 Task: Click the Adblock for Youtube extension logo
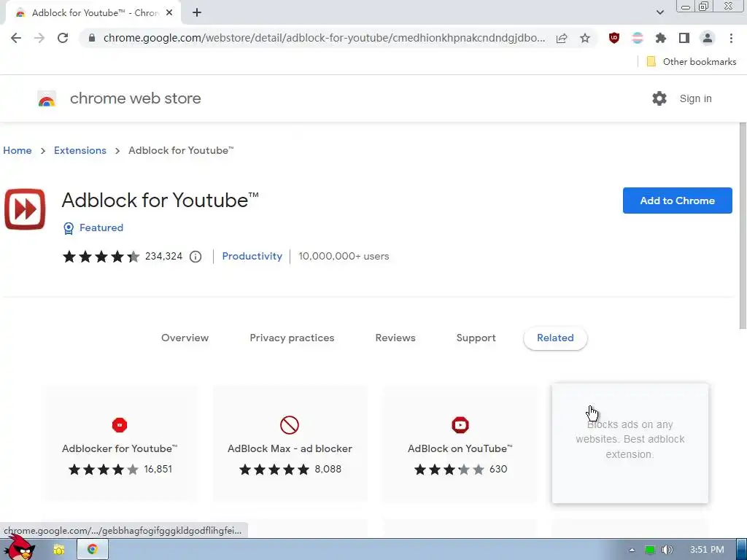(x=25, y=209)
